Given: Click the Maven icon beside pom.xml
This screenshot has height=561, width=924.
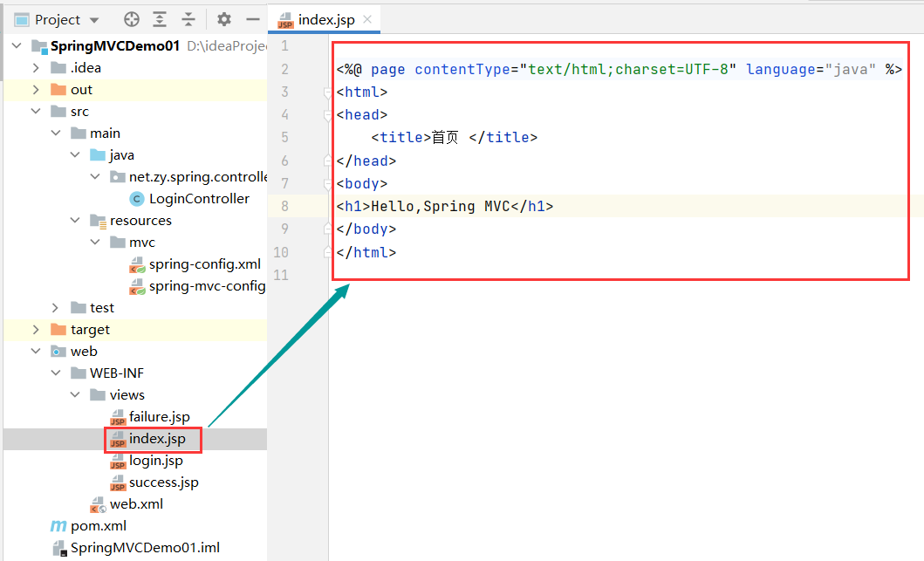Looking at the screenshot, I should coord(58,526).
